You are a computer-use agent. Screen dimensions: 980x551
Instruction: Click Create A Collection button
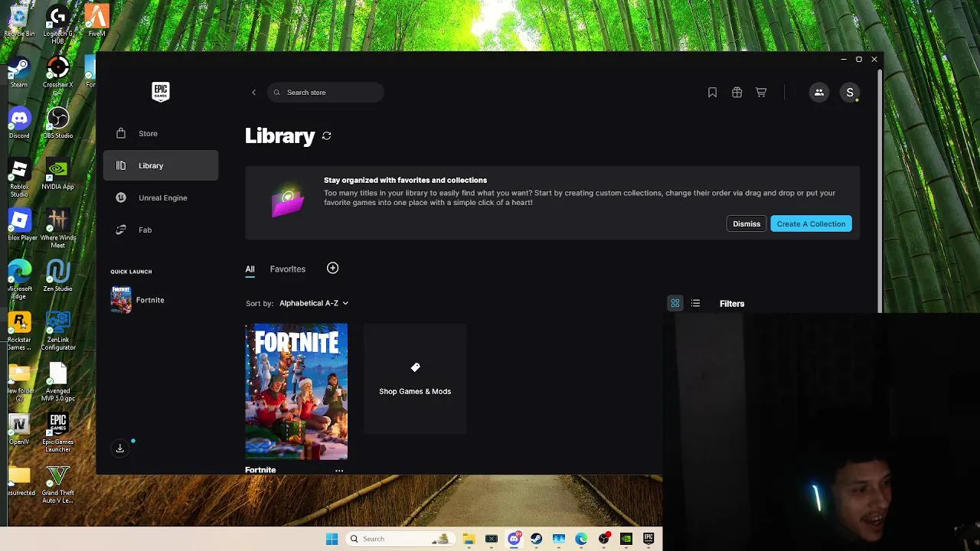pos(811,223)
